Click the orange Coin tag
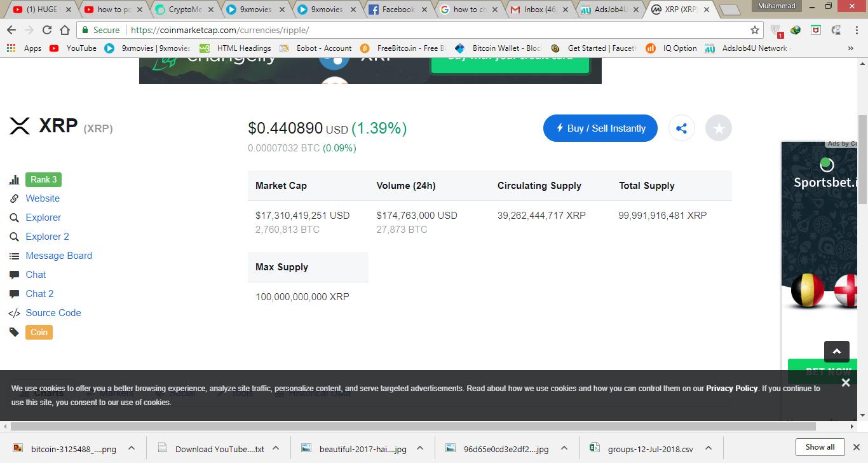868x463 pixels. coord(39,332)
